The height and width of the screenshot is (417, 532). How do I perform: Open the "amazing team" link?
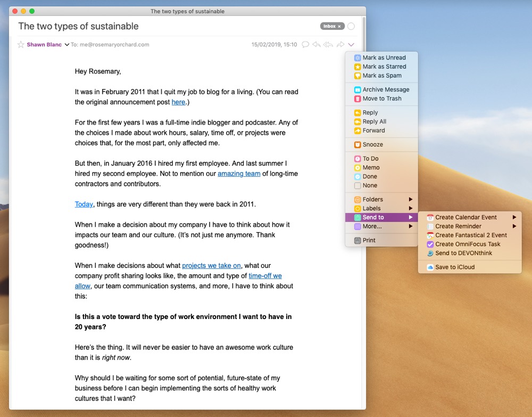click(x=239, y=174)
